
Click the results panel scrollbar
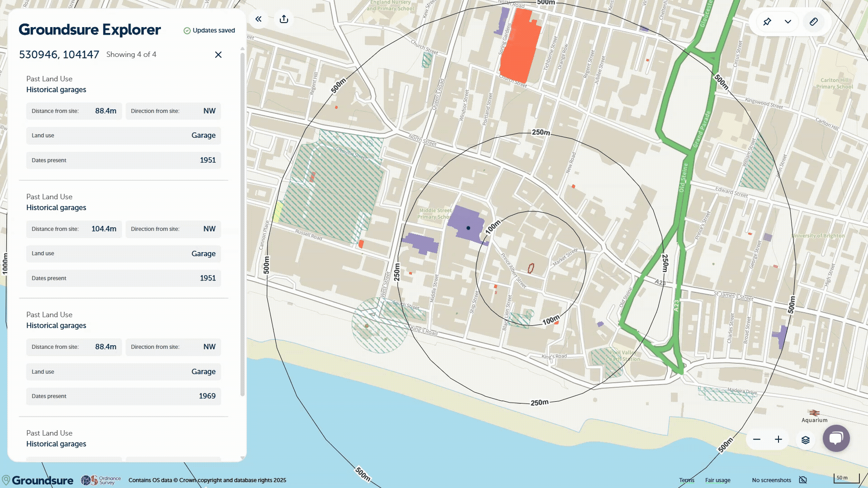point(242,225)
